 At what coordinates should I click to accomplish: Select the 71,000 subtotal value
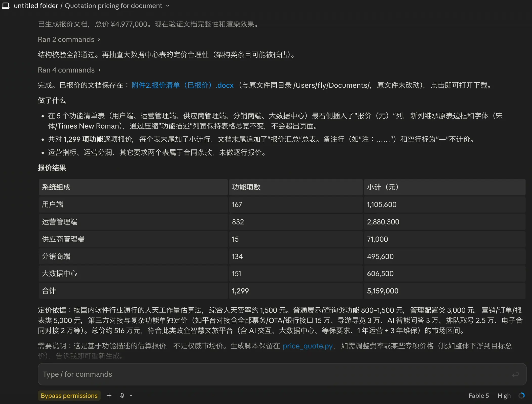click(377, 239)
